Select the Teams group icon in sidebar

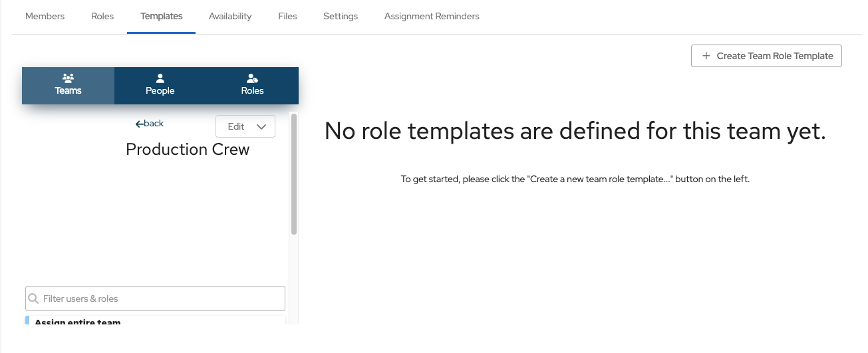click(68, 78)
